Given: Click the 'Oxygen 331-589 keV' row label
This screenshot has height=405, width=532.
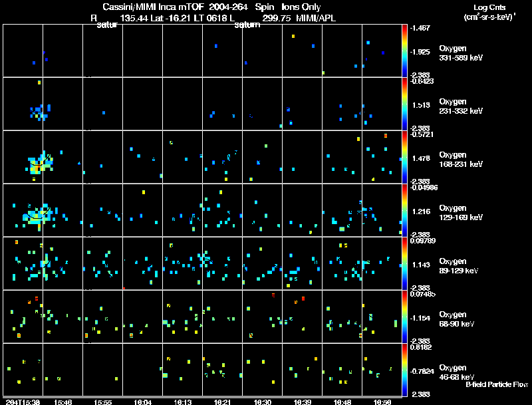Looking at the screenshot, I should tap(461, 53).
